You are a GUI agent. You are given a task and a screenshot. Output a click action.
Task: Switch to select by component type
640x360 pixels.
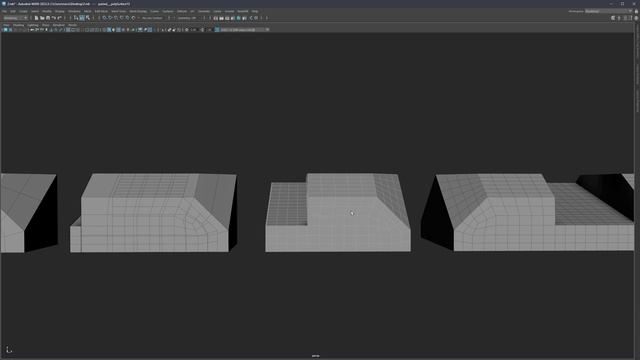coord(88,18)
